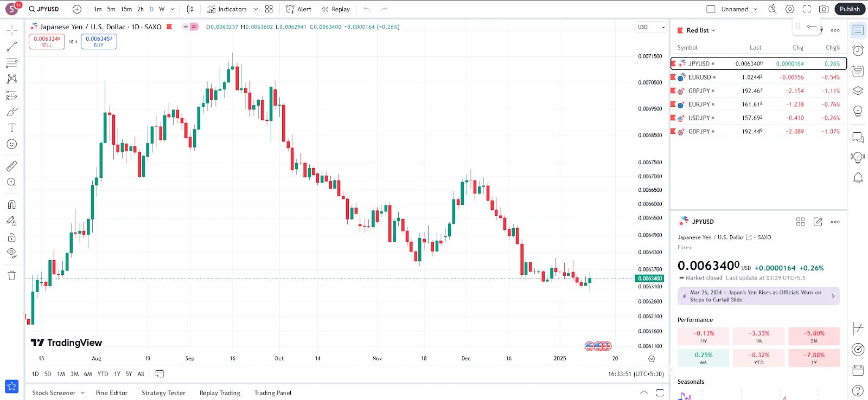Click the Alert button
Image resolution: width=868 pixels, height=400 pixels.
[x=299, y=9]
